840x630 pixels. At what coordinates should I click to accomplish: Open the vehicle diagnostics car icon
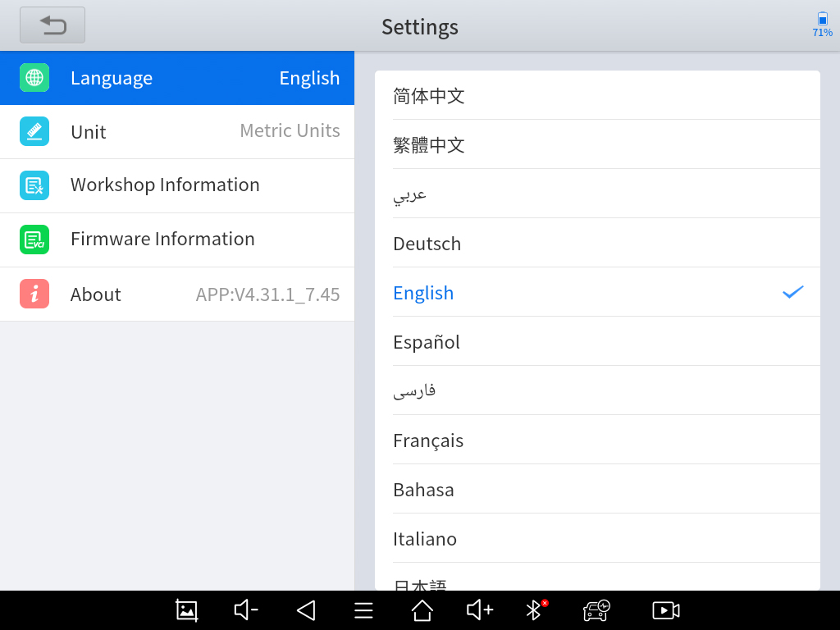596,609
